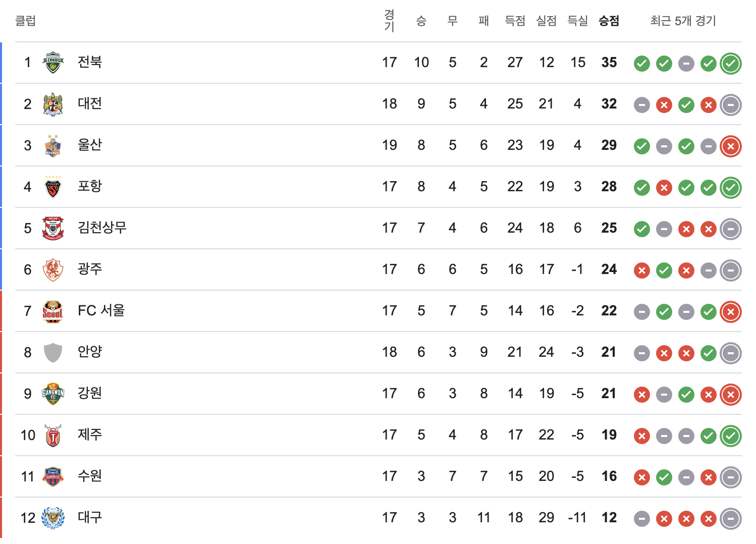Click 울산's most recent loss indicator

click(x=731, y=146)
